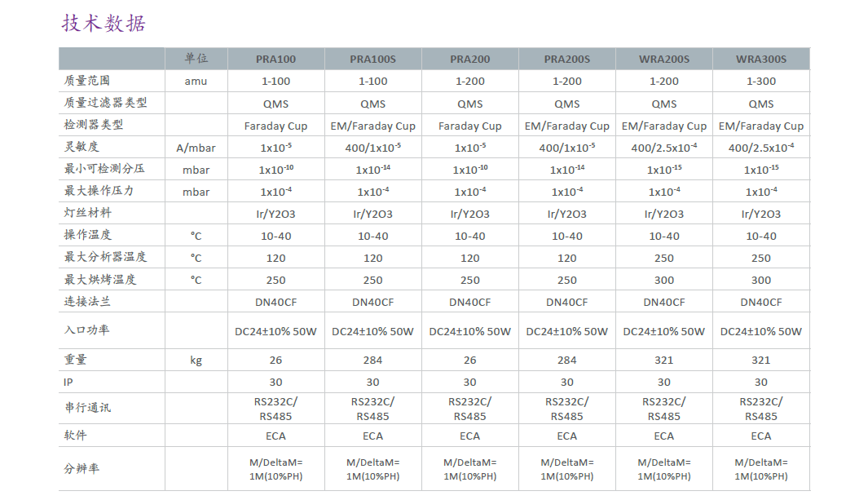Image resolution: width=868 pixels, height=500 pixels.
Task: Click the 串行通讯 row label
Action: [x=87, y=408]
